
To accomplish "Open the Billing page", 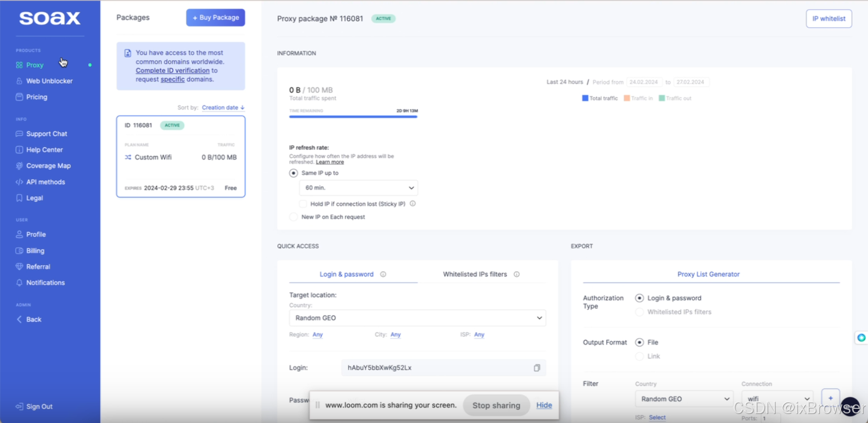I will [x=35, y=251].
